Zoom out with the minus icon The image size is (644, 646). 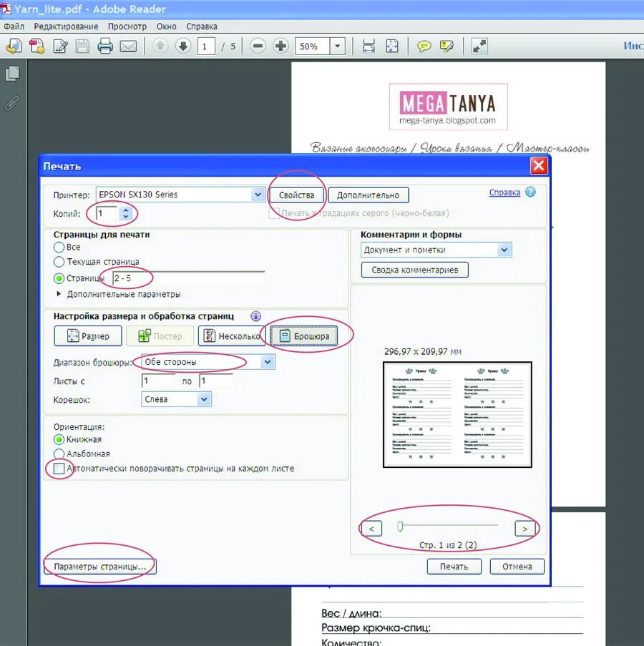point(258,46)
